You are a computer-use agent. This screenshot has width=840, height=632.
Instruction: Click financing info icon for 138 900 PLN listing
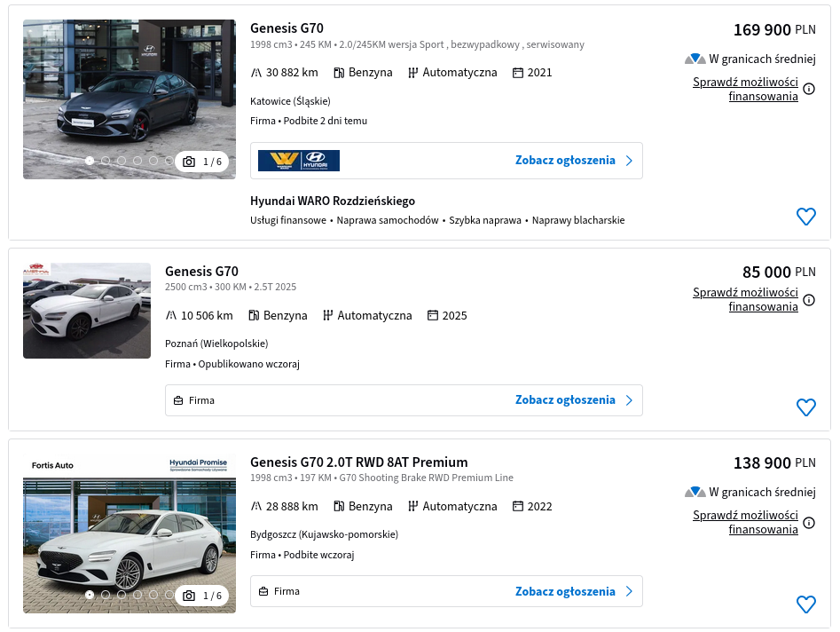(x=809, y=523)
